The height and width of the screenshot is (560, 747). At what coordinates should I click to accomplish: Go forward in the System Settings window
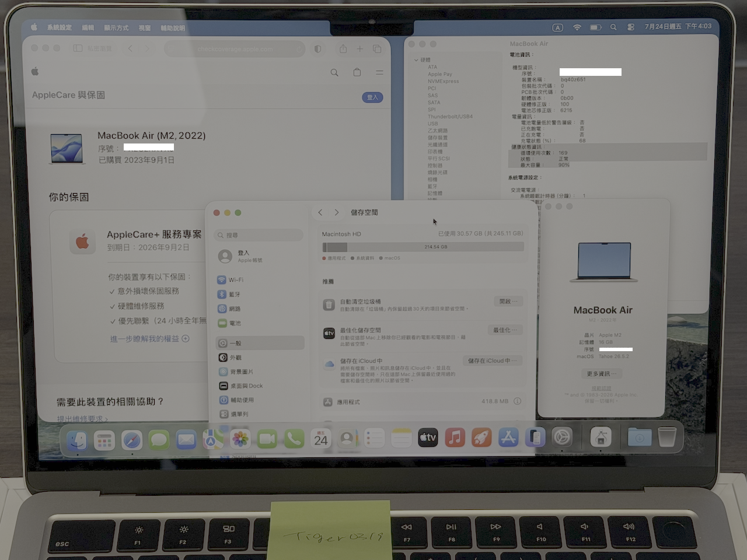[336, 212]
